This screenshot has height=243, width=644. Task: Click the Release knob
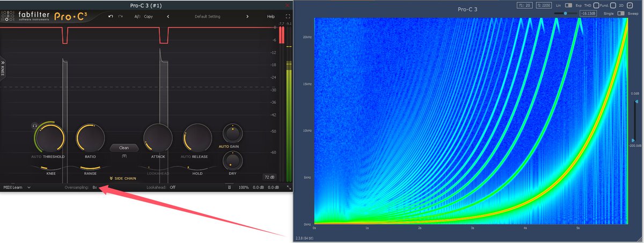coord(197,138)
